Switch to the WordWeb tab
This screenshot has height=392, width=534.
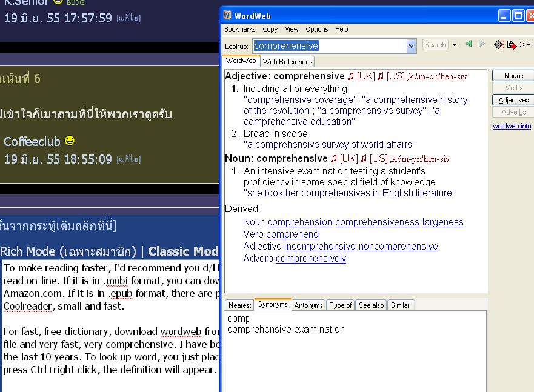(x=241, y=61)
